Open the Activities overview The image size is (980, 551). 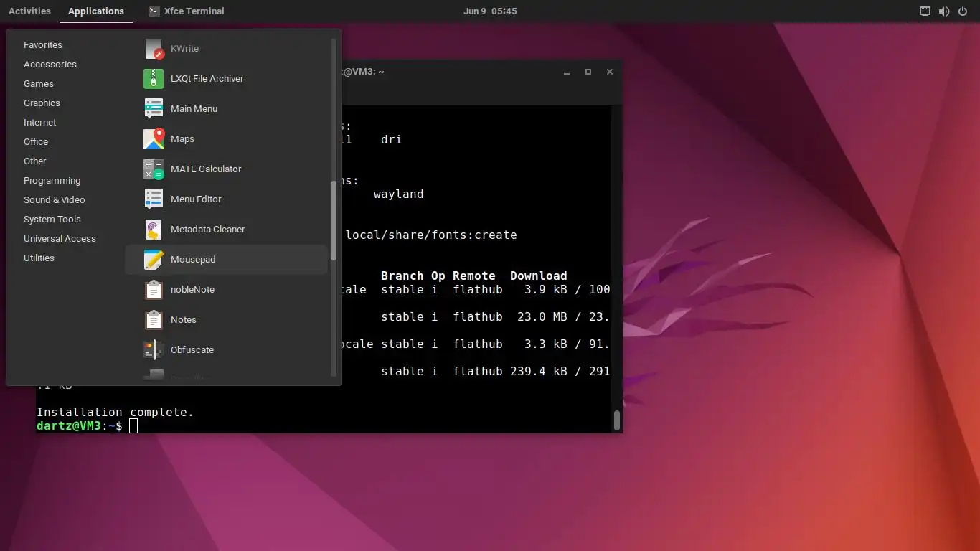click(x=29, y=11)
